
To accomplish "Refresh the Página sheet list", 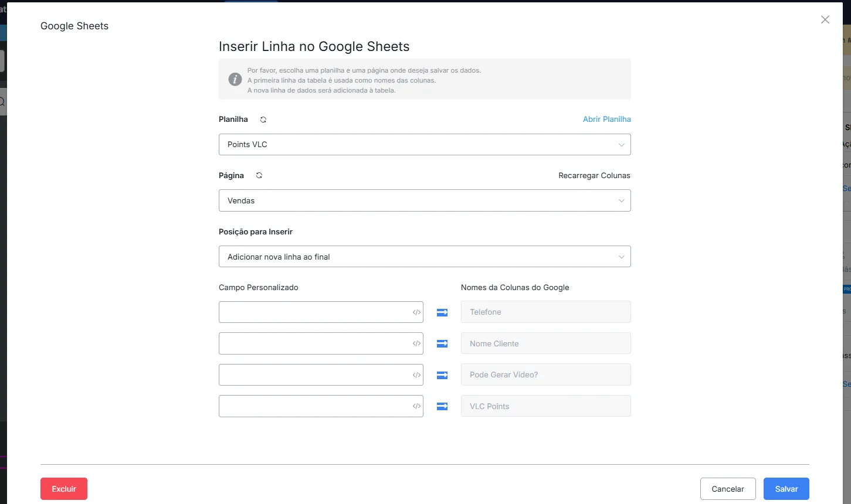I will click(x=259, y=175).
